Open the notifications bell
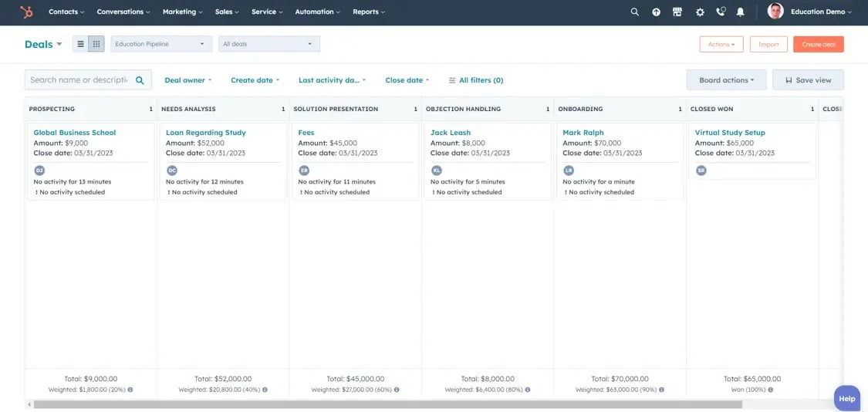 (740, 12)
